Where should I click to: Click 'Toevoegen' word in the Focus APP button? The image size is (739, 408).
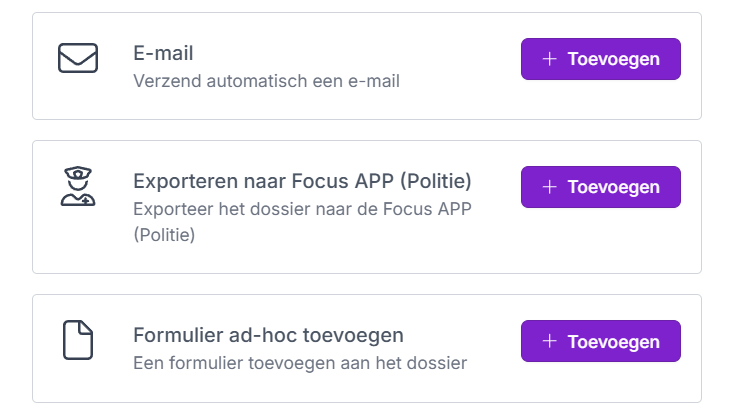[x=613, y=187]
